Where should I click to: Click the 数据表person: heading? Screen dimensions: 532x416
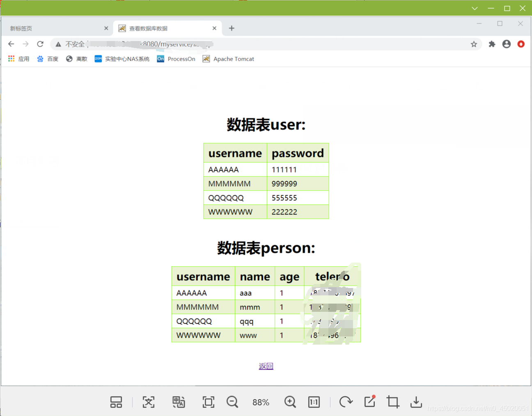pos(266,248)
